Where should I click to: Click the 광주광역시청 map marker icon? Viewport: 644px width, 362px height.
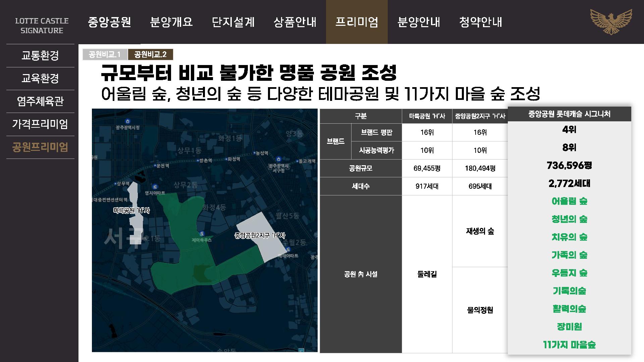click(127, 121)
